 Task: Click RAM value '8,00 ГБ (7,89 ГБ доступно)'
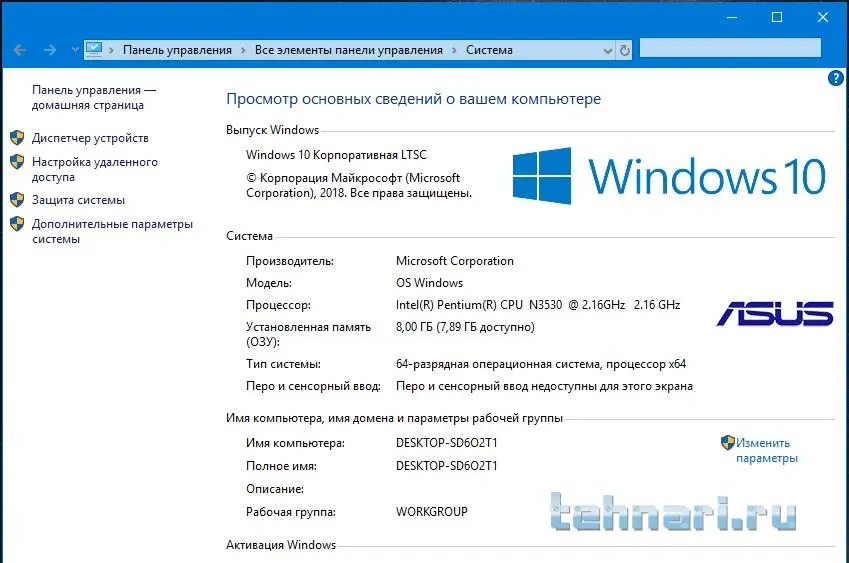[x=465, y=327]
